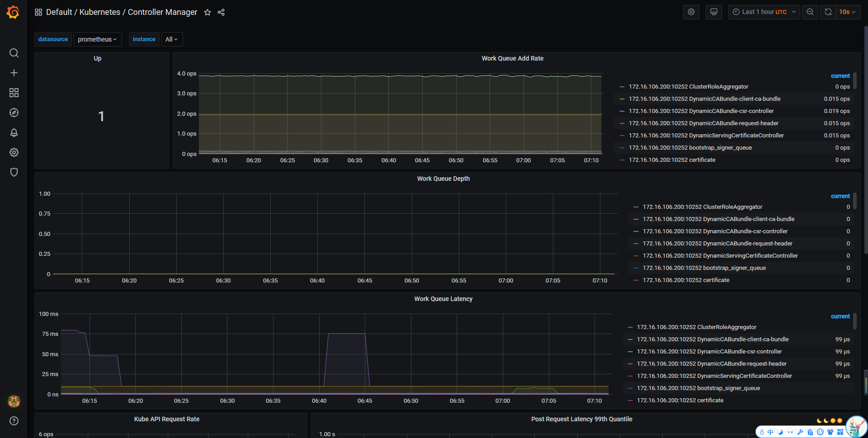Change color of Queue Latency certificate swatch
The height and width of the screenshot is (438, 868).
pos(630,400)
